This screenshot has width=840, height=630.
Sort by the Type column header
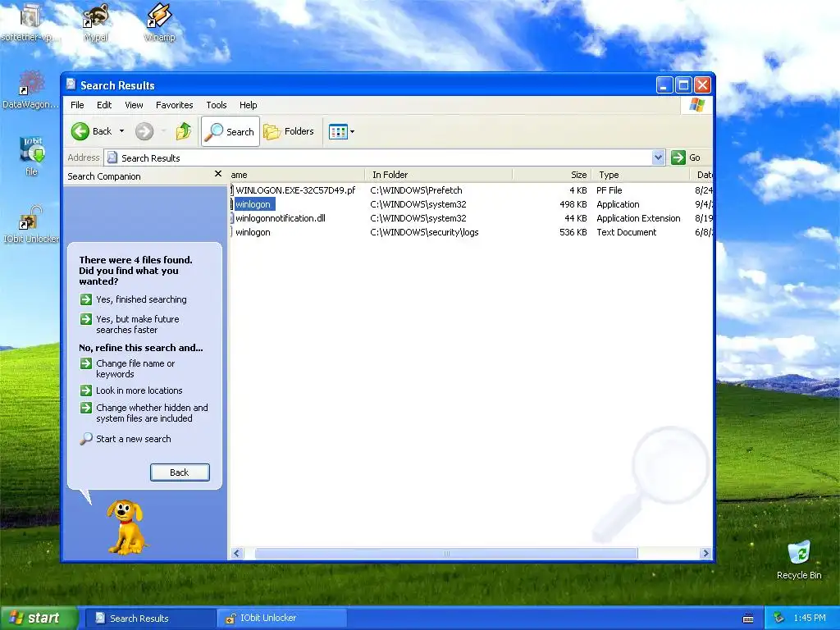click(640, 175)
